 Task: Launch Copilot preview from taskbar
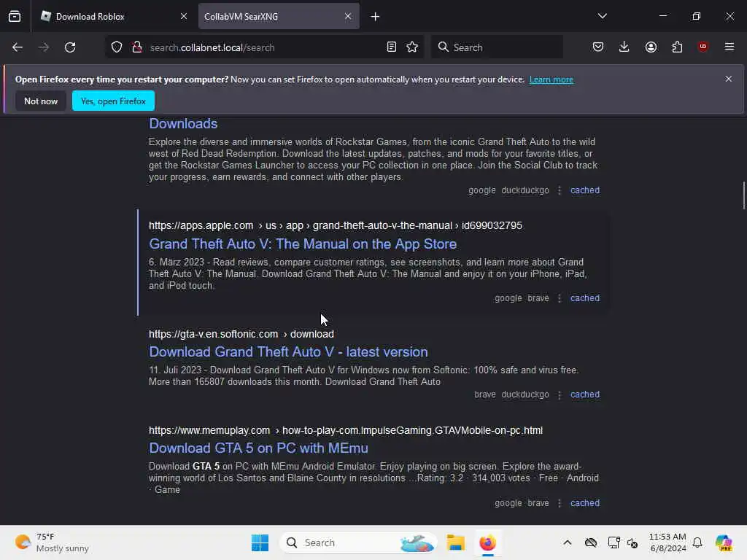pyautogui.click(x=724, y=542)
